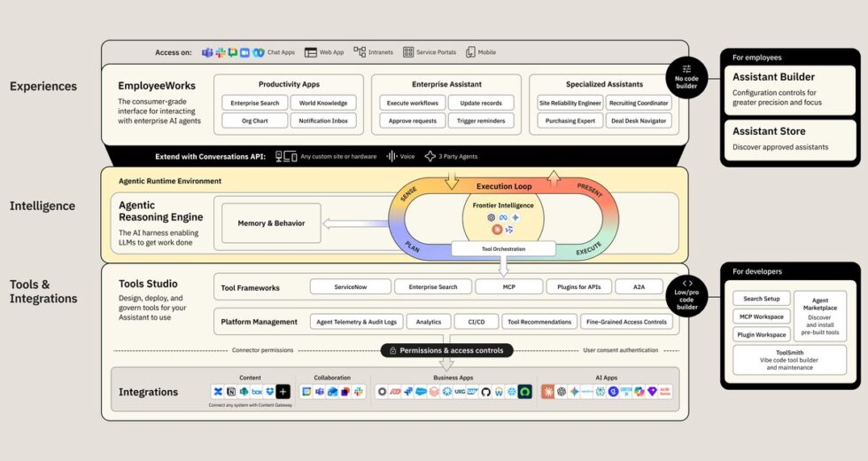This screenshot has width=868, height=461.
Task: Select the World Knowledge box
Action: click(323, 103)
